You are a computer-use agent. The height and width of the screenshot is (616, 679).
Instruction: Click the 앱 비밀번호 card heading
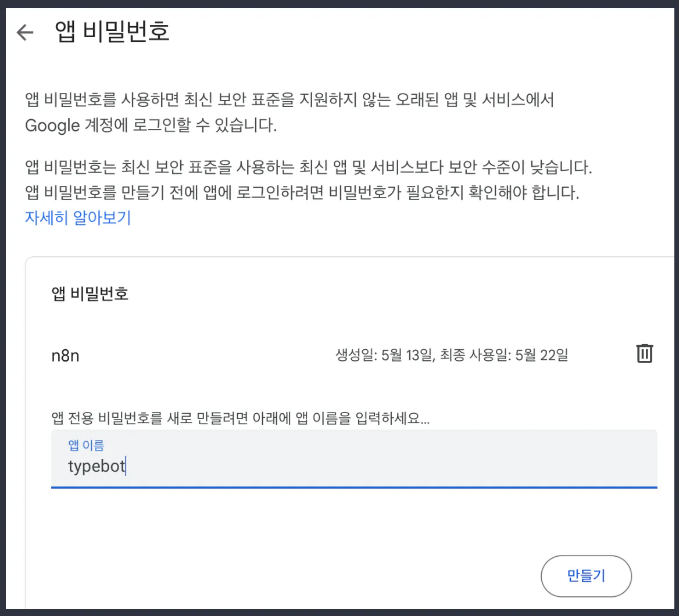pyautogui.click(x=90, y=293)
